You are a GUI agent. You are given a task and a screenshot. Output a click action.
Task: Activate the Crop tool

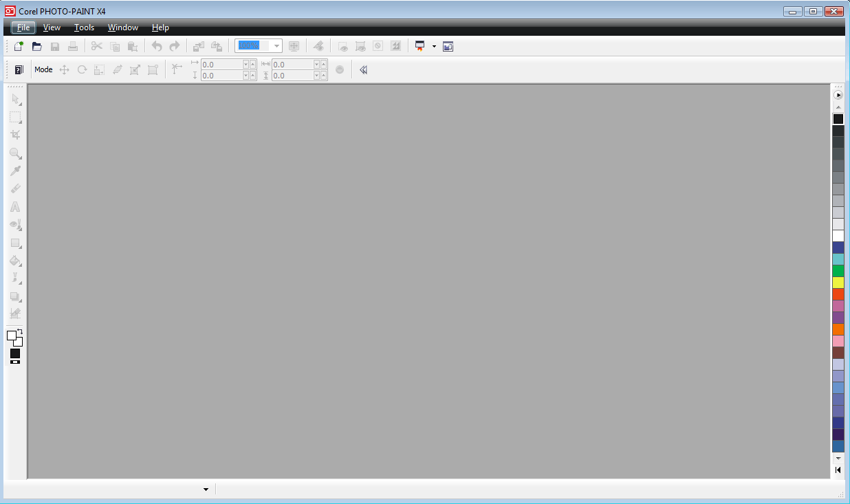(x=16, y=135)
